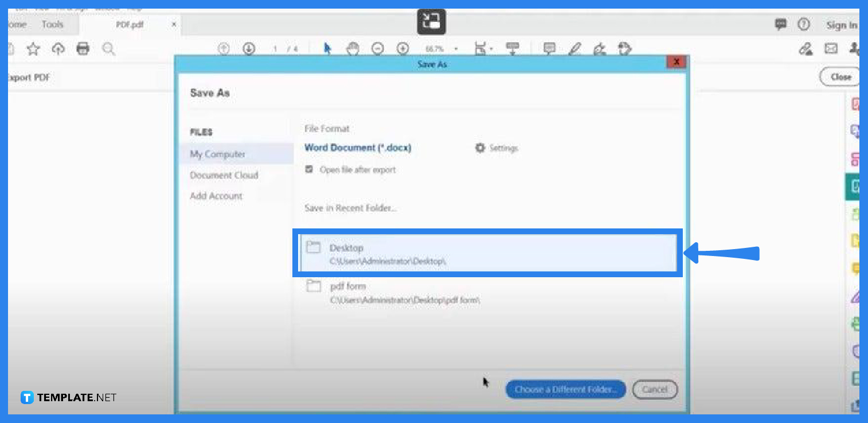Open the Print dialog via printer icon
The image size is (868, 423).
pos(83,49)
